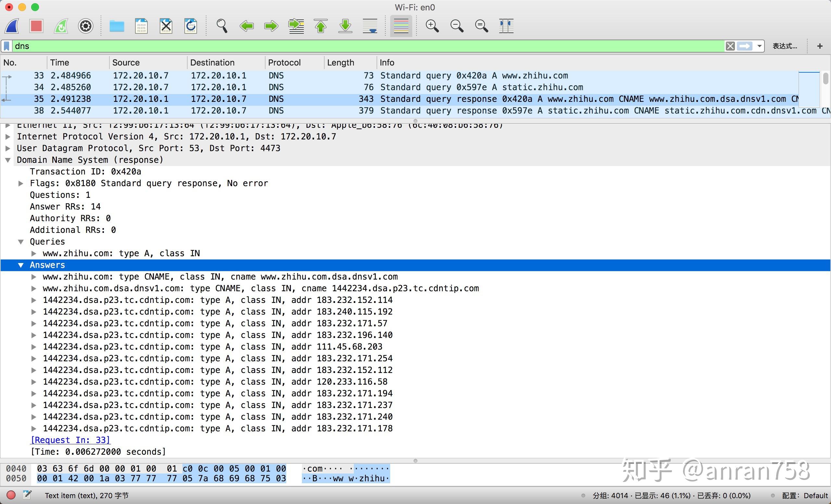
Task: Select answer row addr 183.232.171.178
Action: coord(415,428)
